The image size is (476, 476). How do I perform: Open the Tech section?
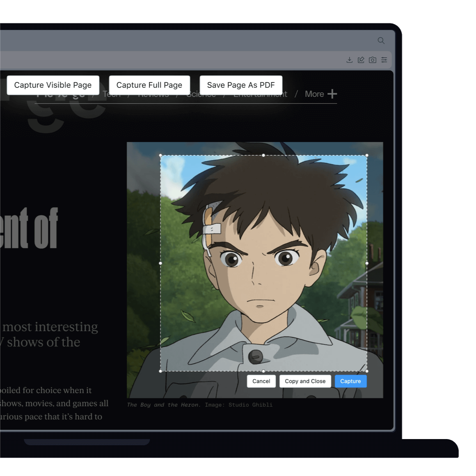tap(111, 94)
